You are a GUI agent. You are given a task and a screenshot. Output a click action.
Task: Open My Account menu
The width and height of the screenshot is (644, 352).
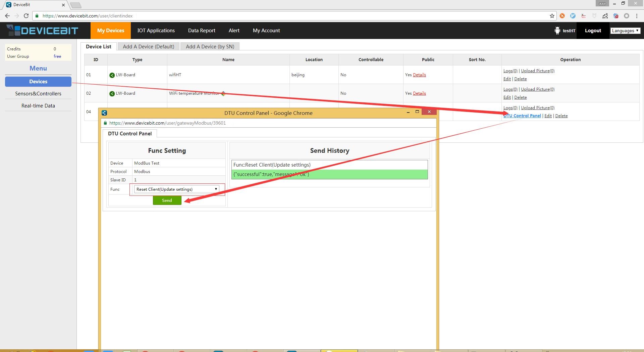(x=266, y=31)
